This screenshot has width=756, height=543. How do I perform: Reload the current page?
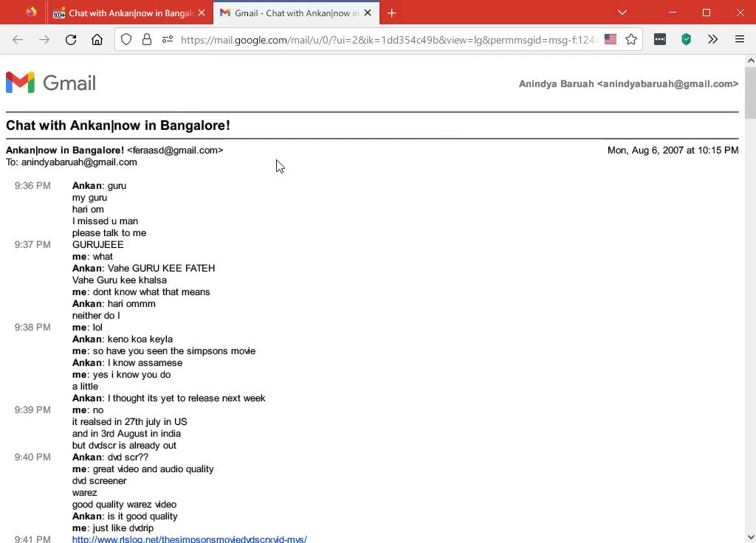click(x=71, y=40)
